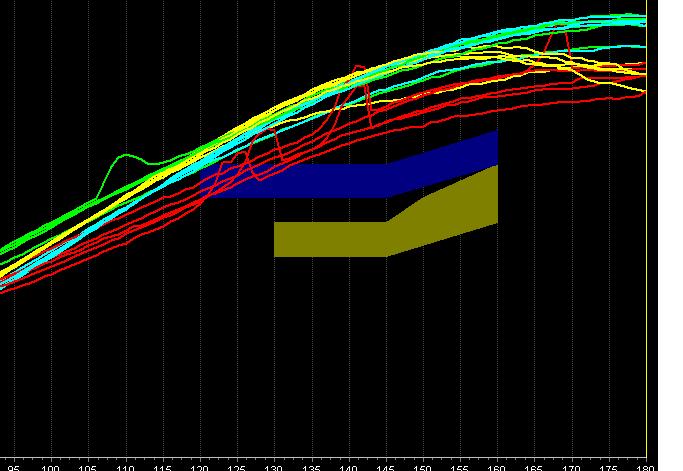Click the axis label 100
Image resolution: width=683 pixels, height=471 pixels.
[x=51, y=468]
